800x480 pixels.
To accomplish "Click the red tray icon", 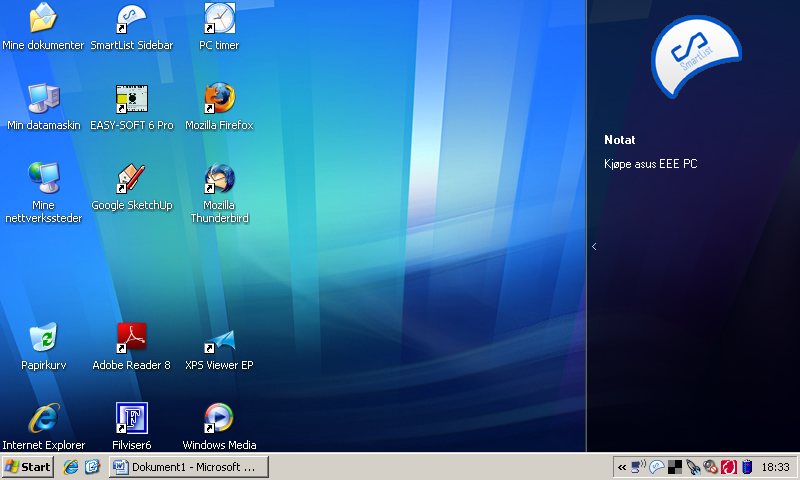I will click(x=729, y=467).
